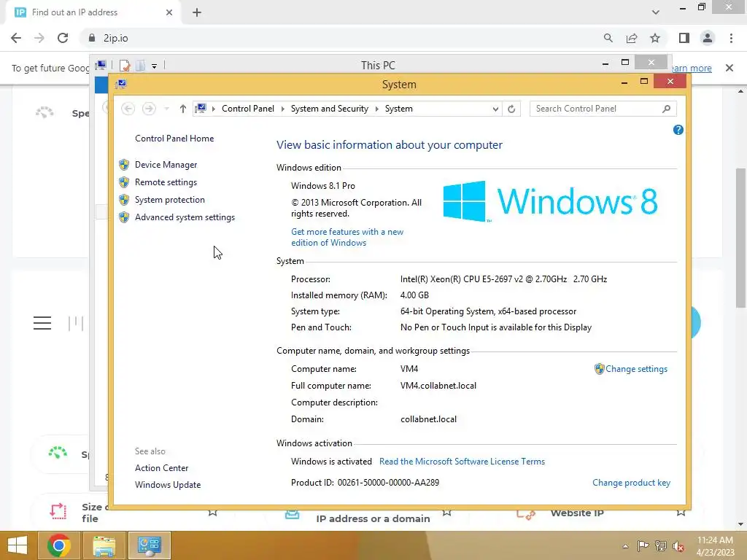Toggle Chrome side panel icon
The image size is (747, 560).
click(684, 38)
